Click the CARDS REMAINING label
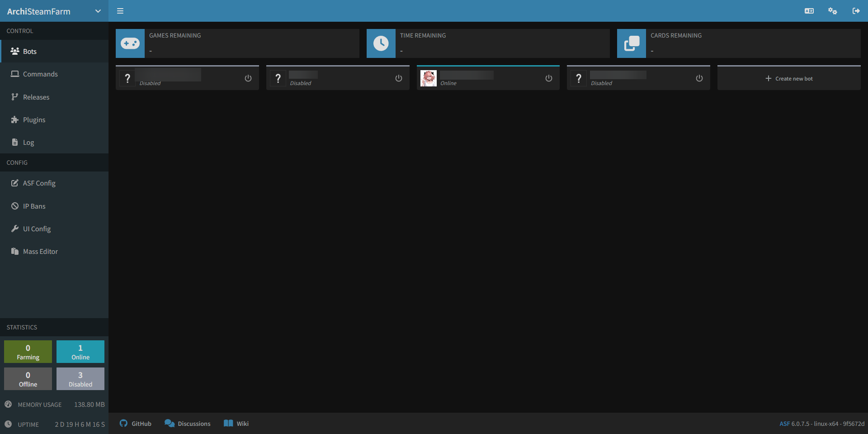 (x=676, y=35)
